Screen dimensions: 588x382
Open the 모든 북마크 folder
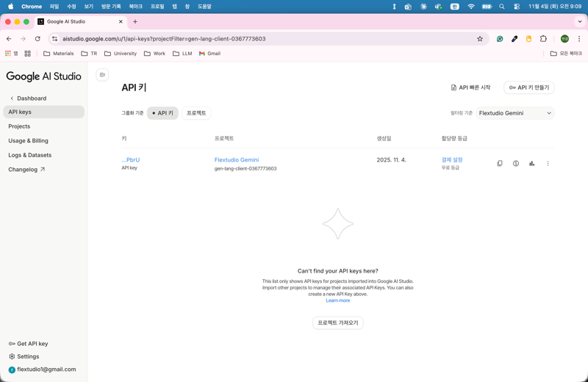tap(566, 54)
